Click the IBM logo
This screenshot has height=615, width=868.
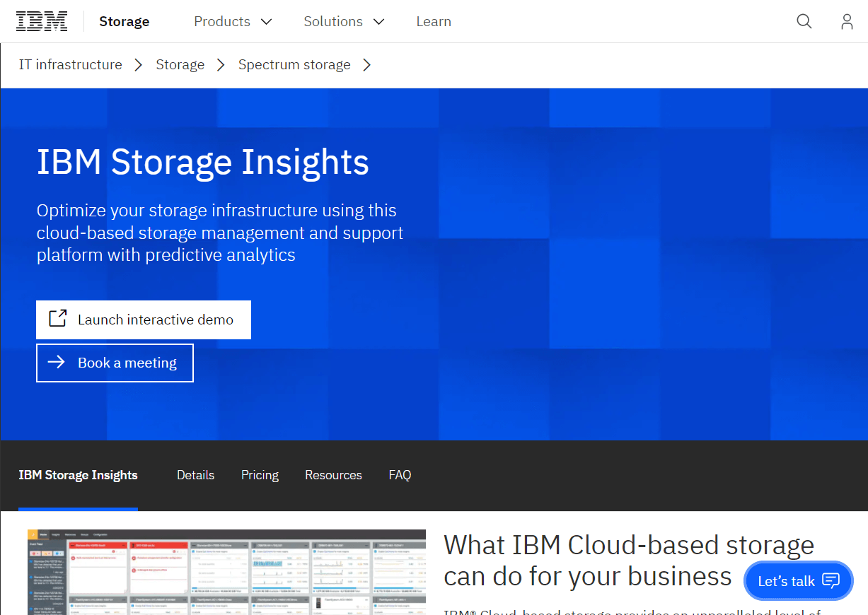pyautogui.click(x=42, y=21)
